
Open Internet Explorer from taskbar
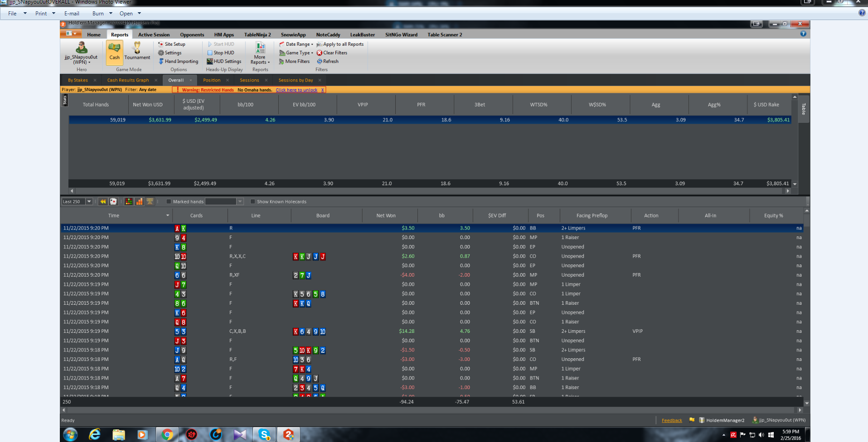[94, 435]
